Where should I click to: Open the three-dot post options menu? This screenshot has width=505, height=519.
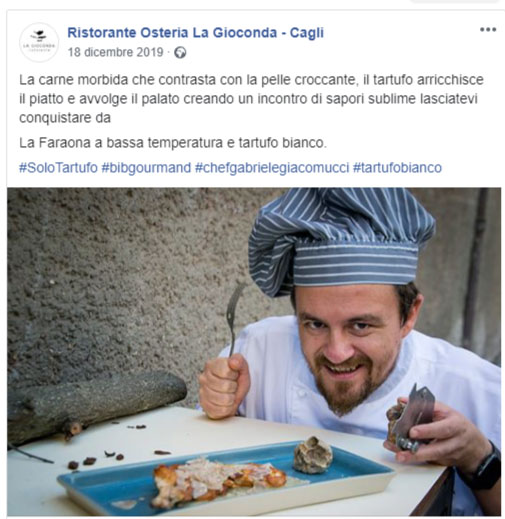click(488, 30)
